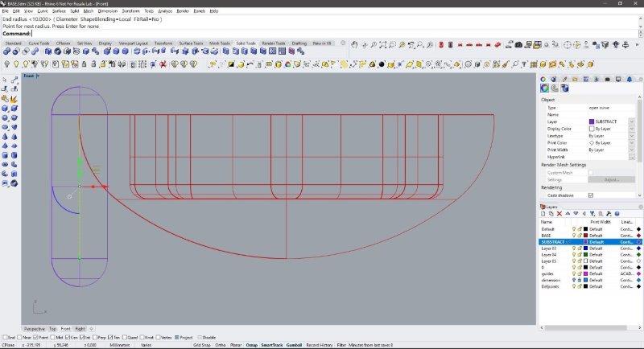
Task: Uncheck the Tan osnap checkbox
Action: (110, 338)
